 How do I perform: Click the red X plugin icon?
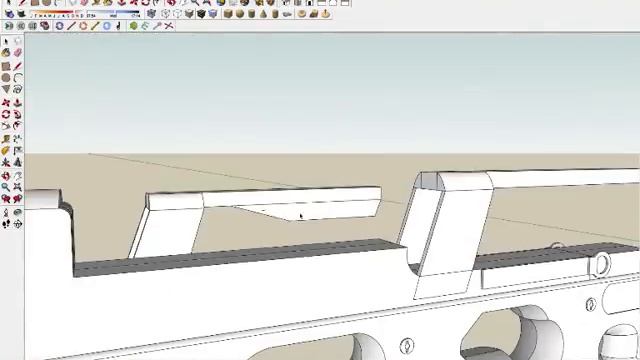[x=169, y=26]
